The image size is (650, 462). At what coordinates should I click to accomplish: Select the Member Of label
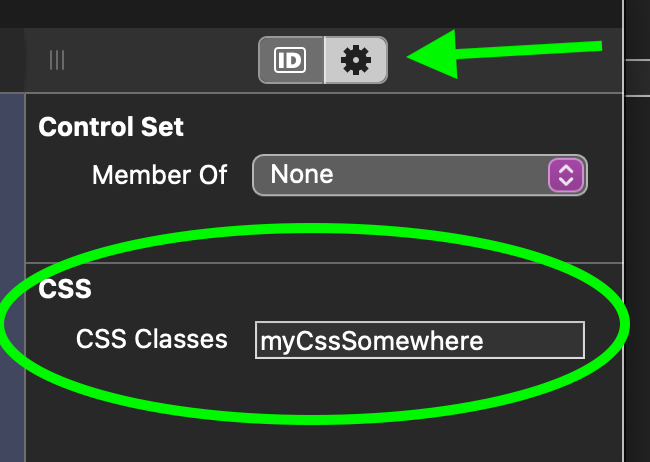(160, 175)
